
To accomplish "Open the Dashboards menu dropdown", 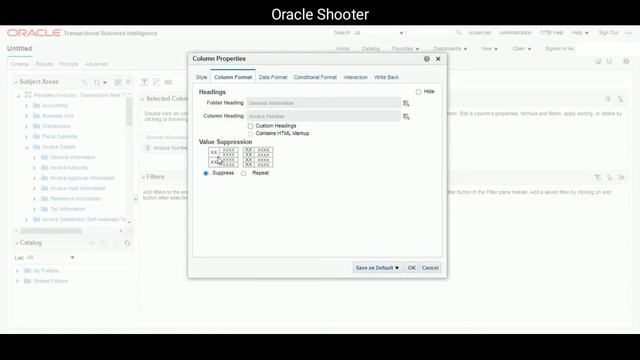I will pos(450,49).
